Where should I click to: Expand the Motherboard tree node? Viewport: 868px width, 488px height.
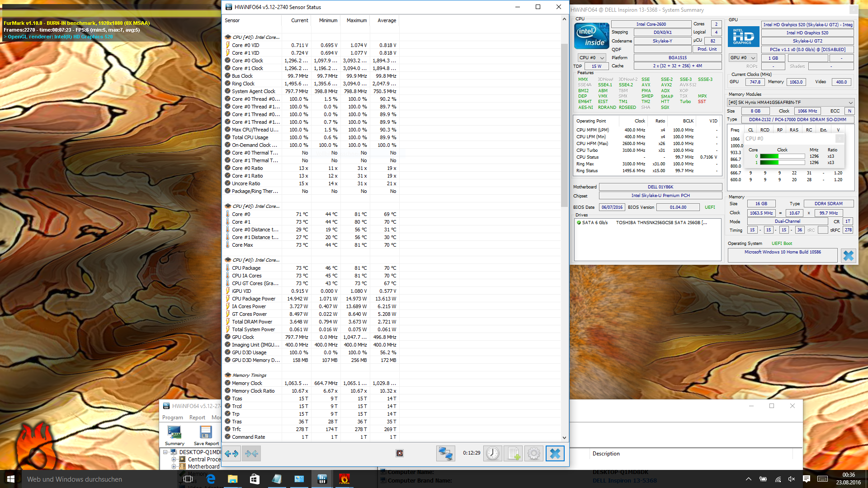click(174, 466)
